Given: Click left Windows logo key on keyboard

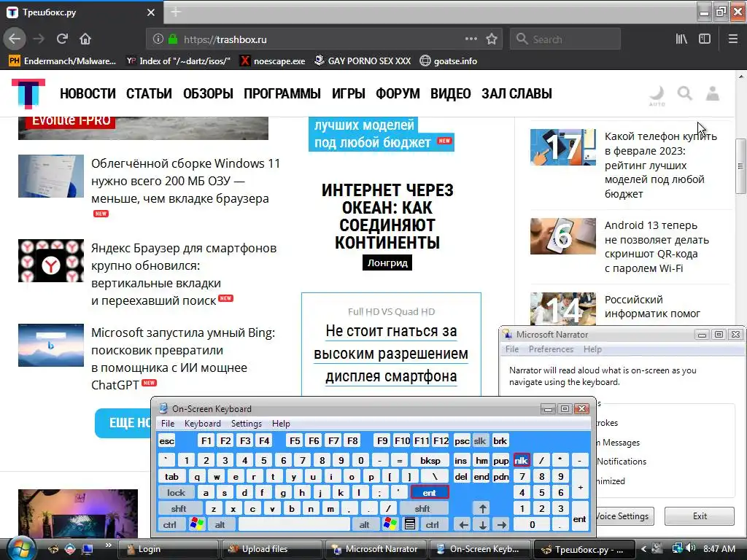Looking at the screenshot, I should [x=196, y=524].
